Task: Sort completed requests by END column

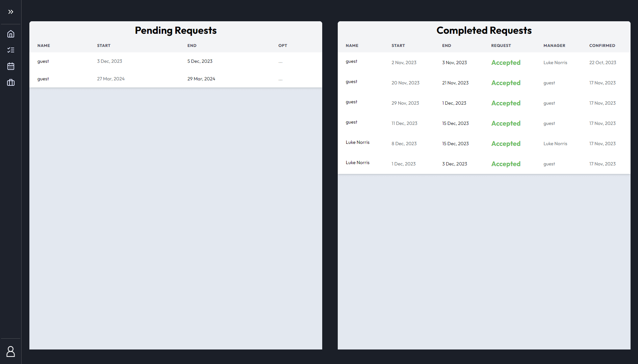Action: point(446,45)
